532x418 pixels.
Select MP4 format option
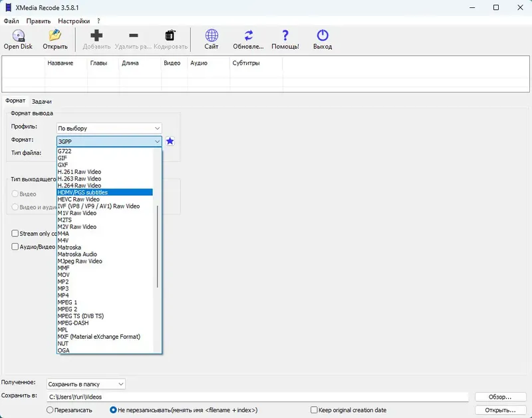coord(105,296)
